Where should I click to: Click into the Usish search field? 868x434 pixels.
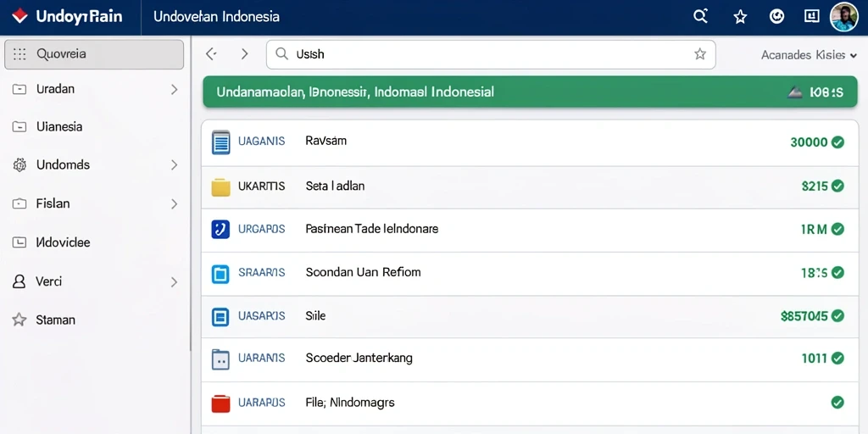pyautogui.click(x=491, y=54)
